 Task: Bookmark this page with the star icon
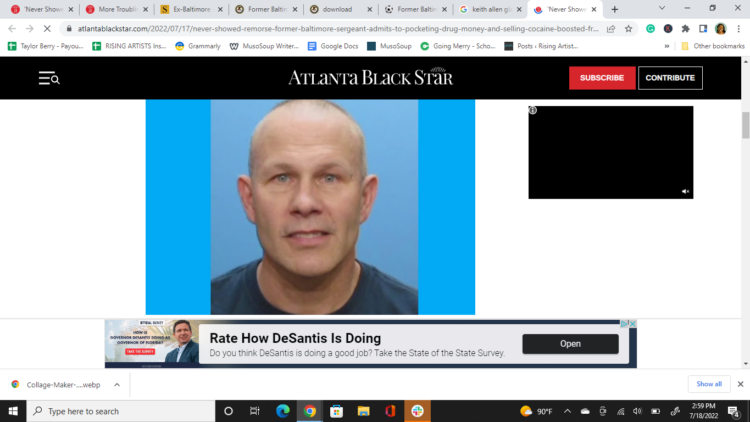click(629, 29)
